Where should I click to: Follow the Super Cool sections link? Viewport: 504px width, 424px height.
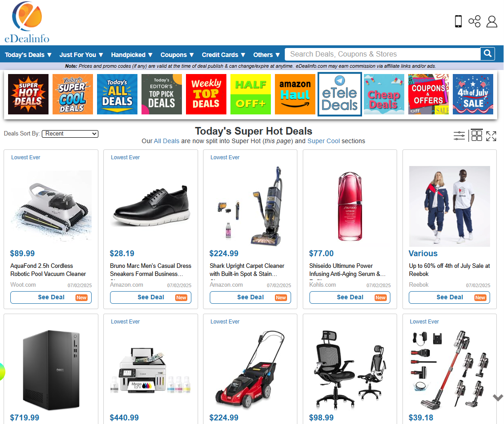tap(323, 141)
